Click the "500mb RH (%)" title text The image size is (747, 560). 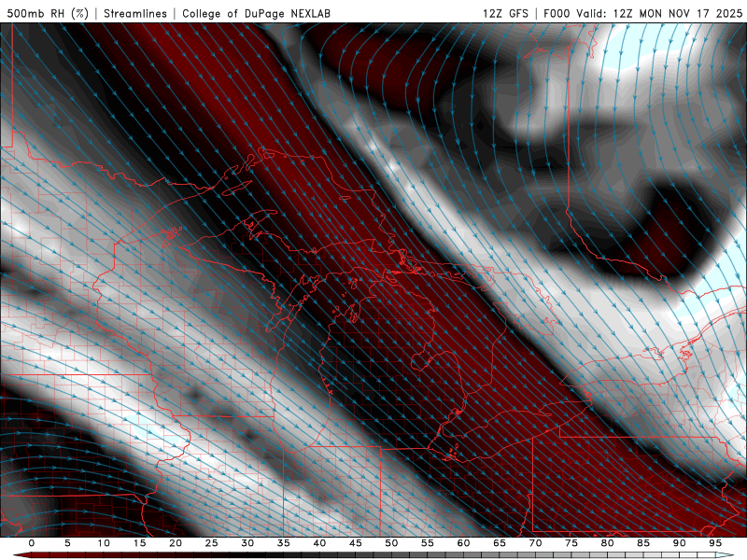48,13
